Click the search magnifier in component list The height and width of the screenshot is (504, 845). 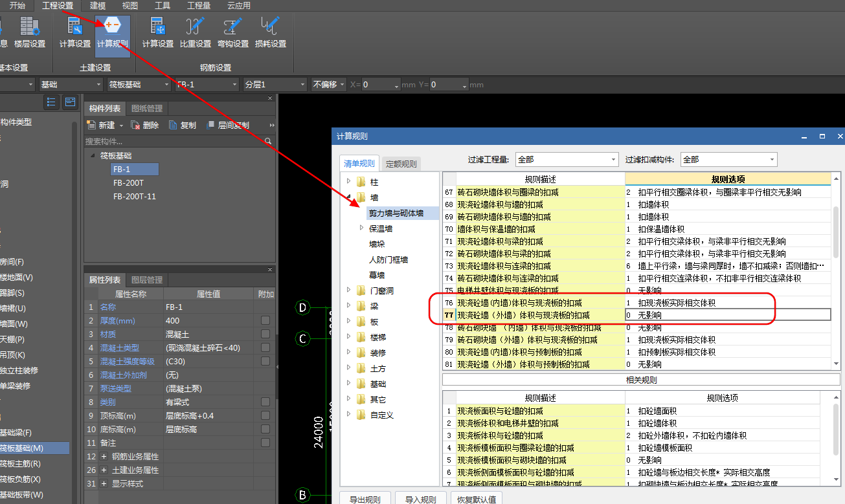(x=268, y=141)
